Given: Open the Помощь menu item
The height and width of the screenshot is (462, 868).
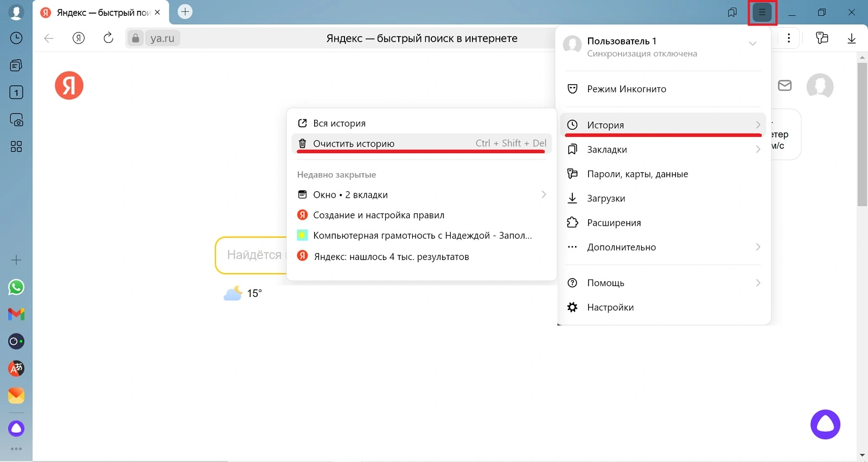Looking at the screenshot, I should pos(663,283).
